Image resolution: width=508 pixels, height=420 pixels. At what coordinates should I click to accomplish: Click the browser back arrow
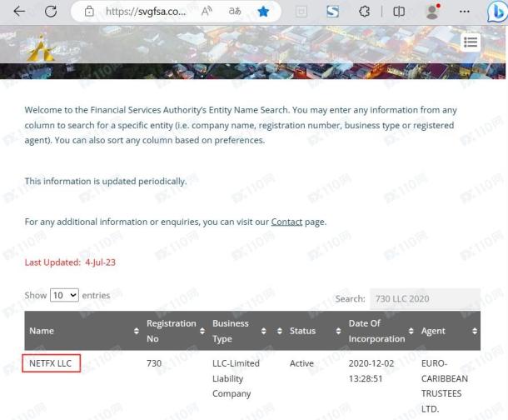(x=18, y=12)
